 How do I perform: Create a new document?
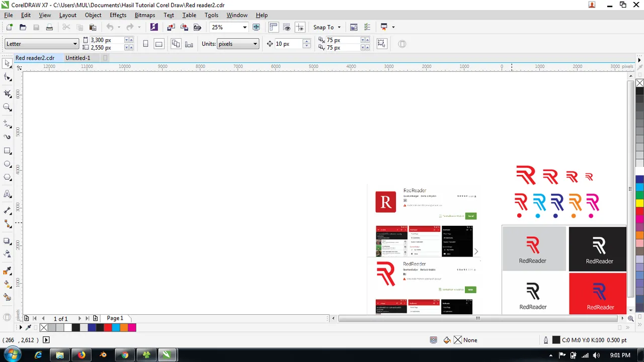pyautogui.click(x=9, y=27)
